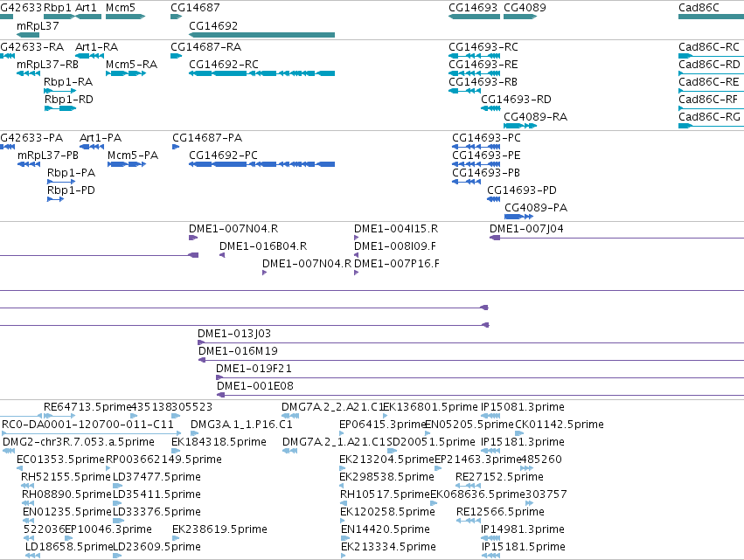
Task: Click the CG14687-RA transcript label
Action: coord(206,47)
